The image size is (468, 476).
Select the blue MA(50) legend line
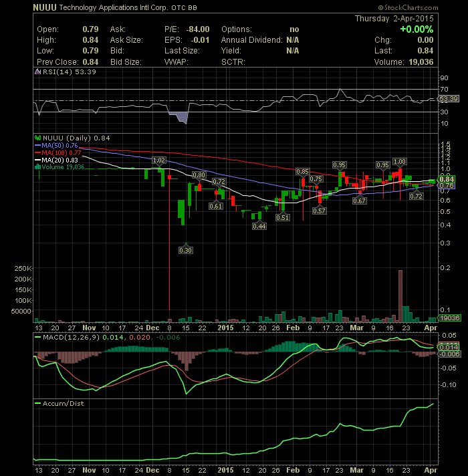pyautogui.click(x=37, y=146)
